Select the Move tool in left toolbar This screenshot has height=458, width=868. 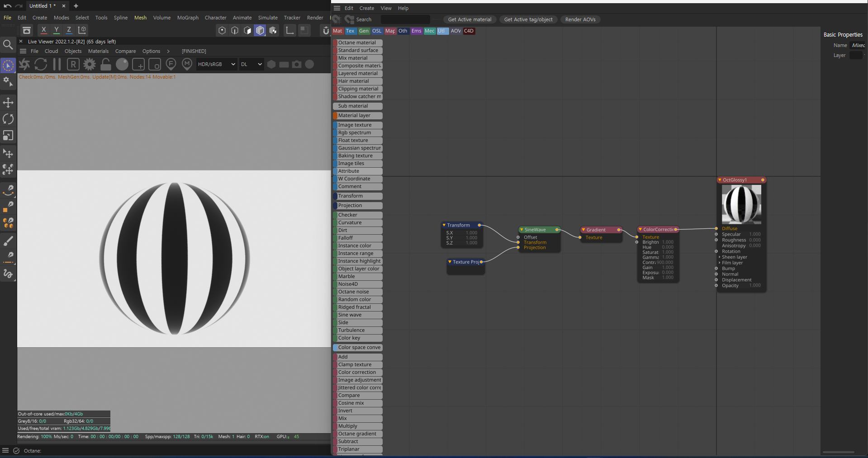8,103
